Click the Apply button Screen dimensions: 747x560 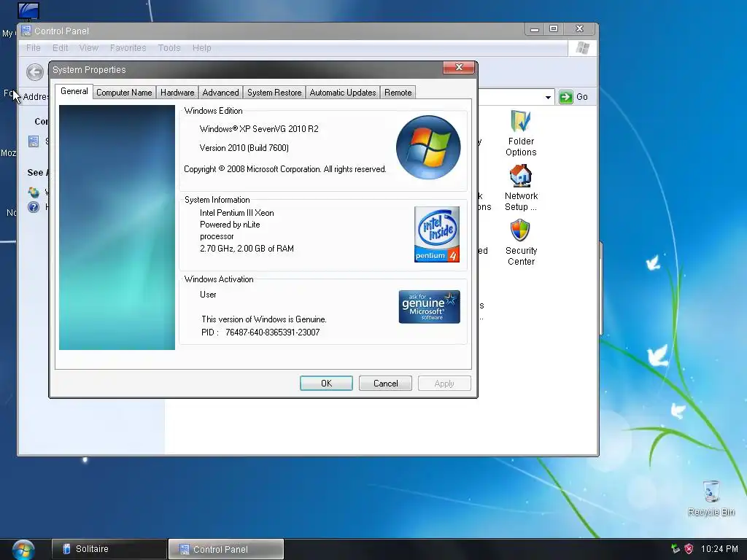click(444, 384)
